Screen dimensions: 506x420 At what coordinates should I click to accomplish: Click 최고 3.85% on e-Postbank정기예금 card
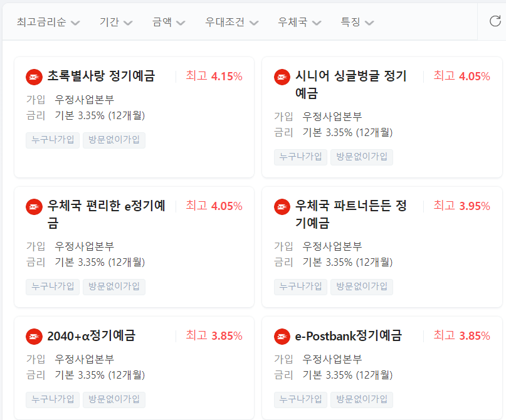click(461, 335)
